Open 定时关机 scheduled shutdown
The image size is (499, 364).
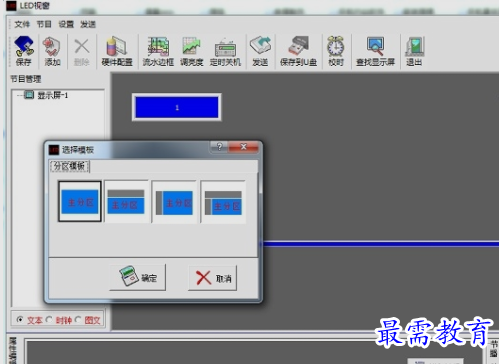coord(225,51)
